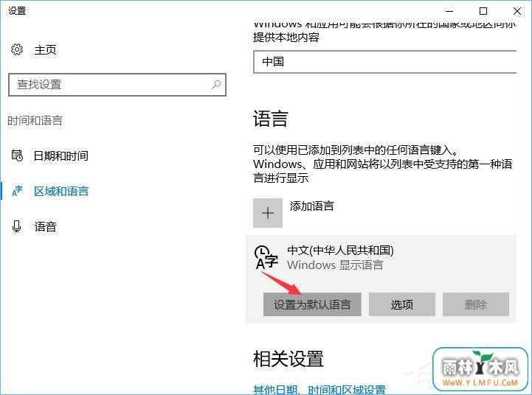Screen dimensions: 532x395
Task: Maximize the 设置 window
Action: click(x=483, y=11)
